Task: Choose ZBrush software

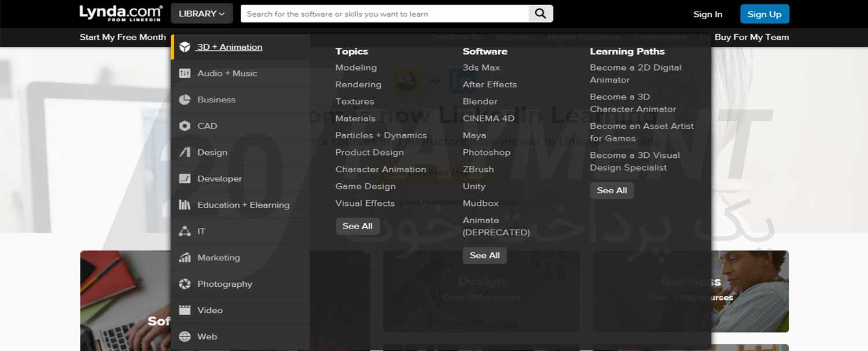Action: point(479,169)
